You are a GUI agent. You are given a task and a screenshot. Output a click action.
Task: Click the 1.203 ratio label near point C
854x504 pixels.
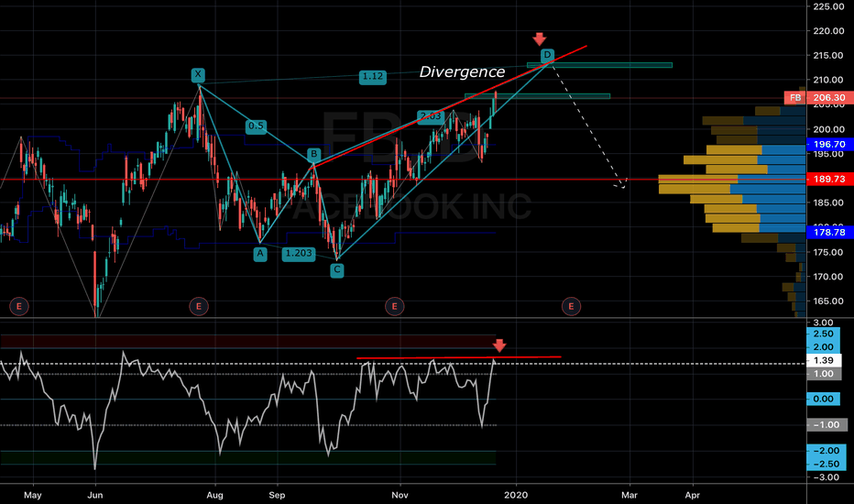click(x=299, y=254)
